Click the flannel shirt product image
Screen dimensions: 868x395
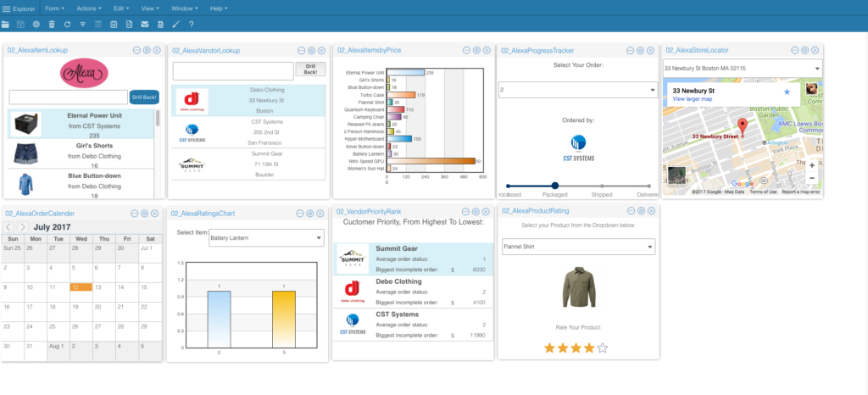pyautogui.click(x=578, y=287)
